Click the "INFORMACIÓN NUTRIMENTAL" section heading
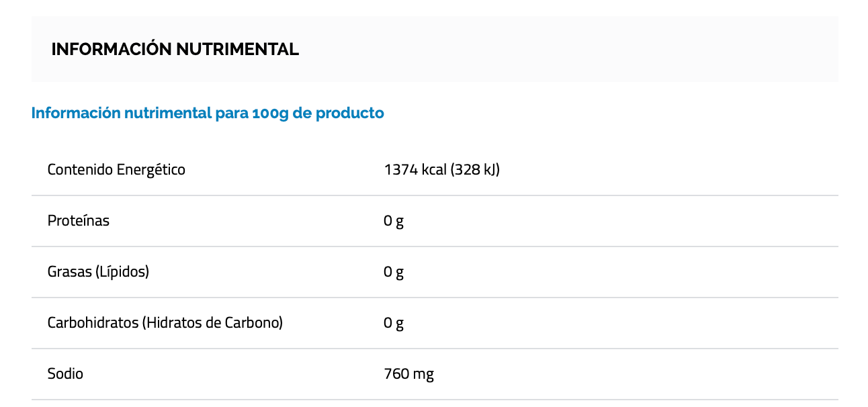This screenshot has height=407, width=868. coord(175,49)
